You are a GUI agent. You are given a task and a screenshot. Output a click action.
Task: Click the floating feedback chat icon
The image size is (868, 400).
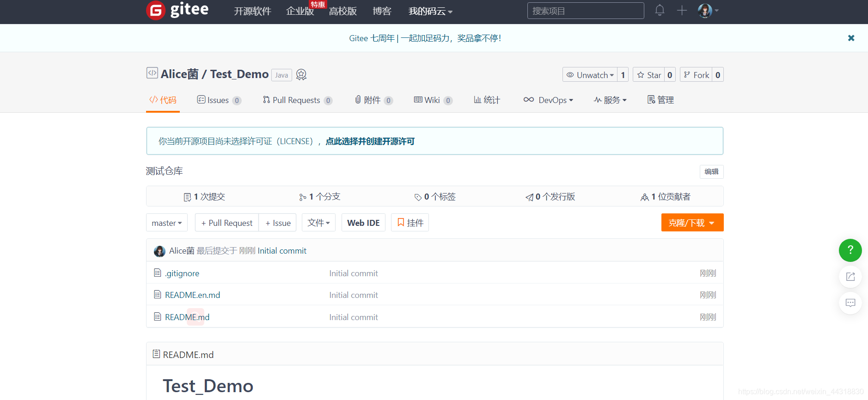point(850,303)
